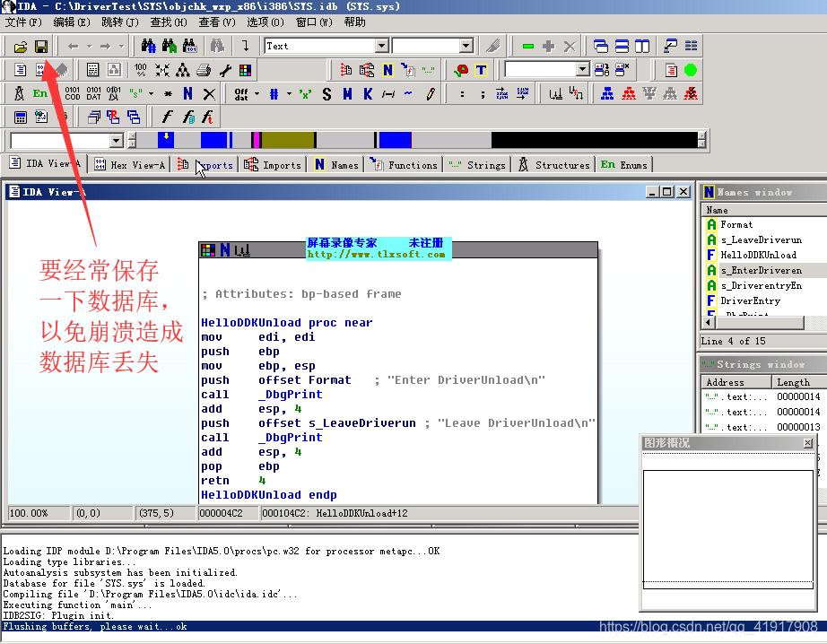The height and width of the screenshot is (644, 827).
Task: Save the database with the floppy icon
Action: tap(41, 47)
